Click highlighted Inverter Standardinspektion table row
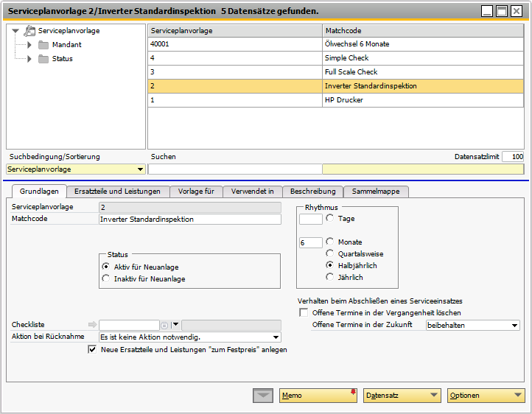The image size is (532, 414). point(336,86)
